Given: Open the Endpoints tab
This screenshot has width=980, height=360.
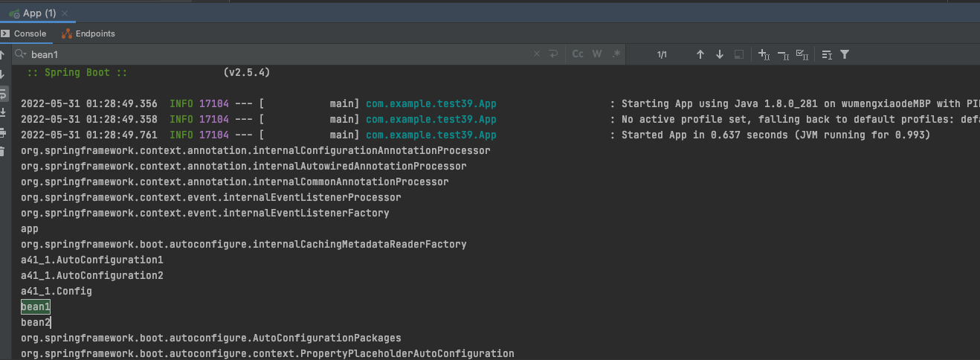Looking at the screenshot, I should tap(88, 33).
